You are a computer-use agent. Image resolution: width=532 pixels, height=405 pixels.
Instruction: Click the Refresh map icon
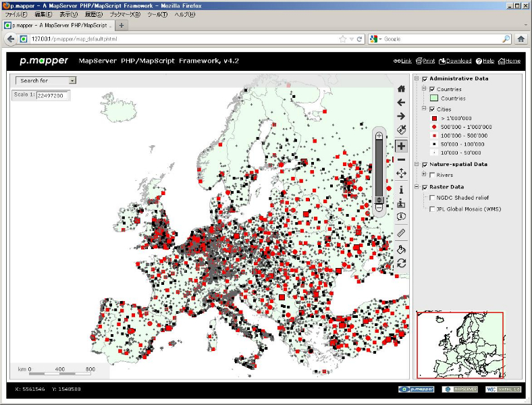[401, 263]
